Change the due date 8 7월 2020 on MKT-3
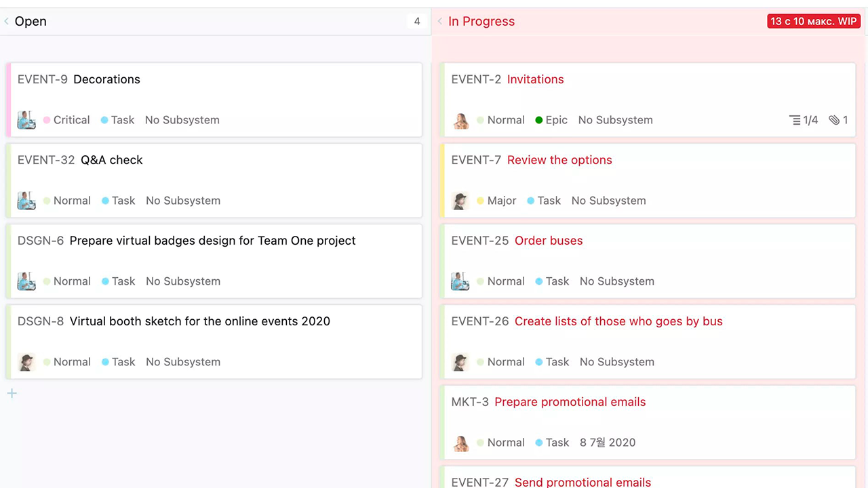 click(608, 443)
